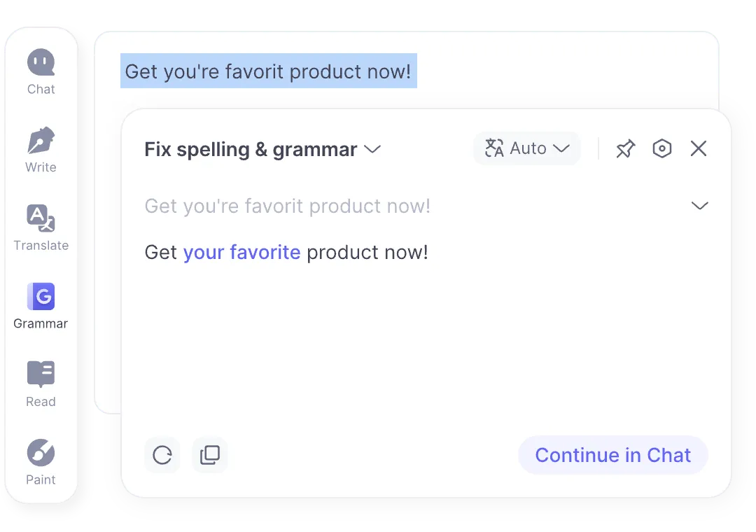Click the blue "your favorite" correction
The image size is (756, 532).
tap(241, 252)
